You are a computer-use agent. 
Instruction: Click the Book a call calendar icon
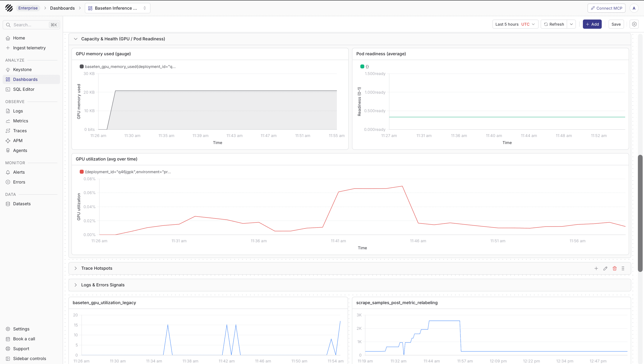point(8,339)
